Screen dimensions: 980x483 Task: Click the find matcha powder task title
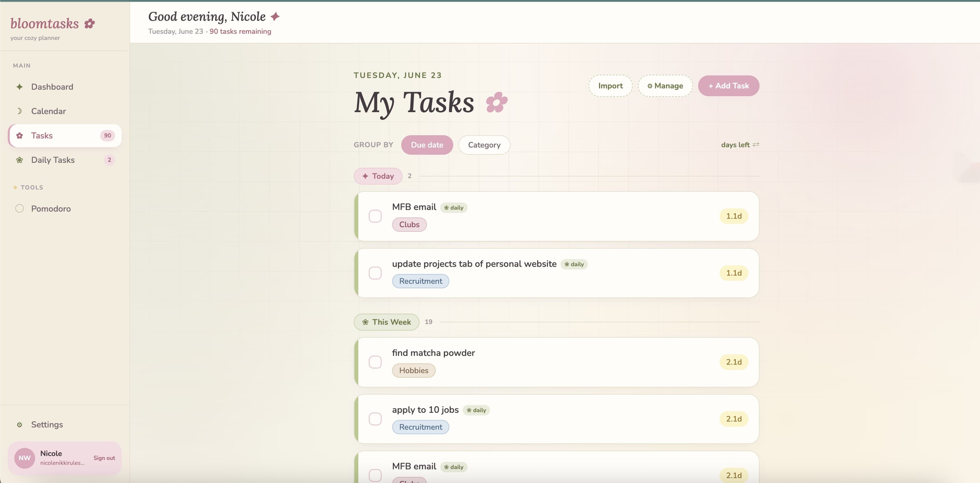pos(433,353)
